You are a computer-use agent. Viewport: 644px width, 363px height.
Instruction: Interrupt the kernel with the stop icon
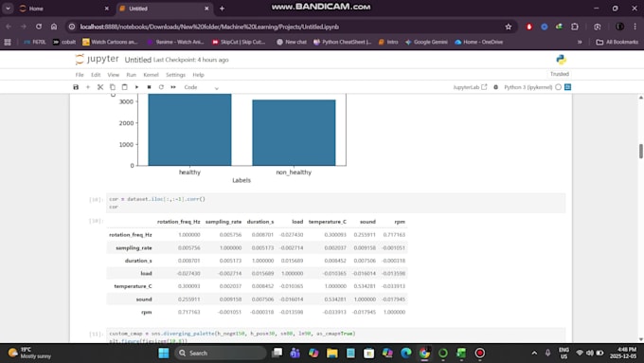click(149, 87)
